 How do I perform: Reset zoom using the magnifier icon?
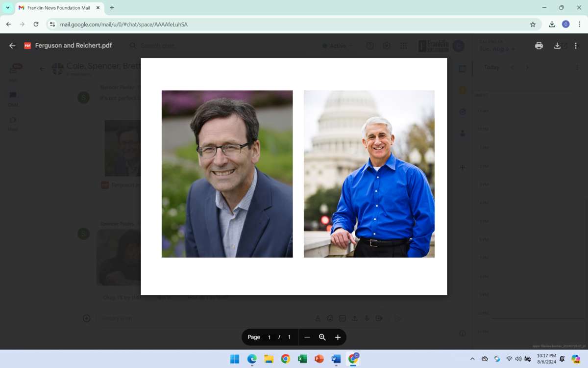pos(322,337)
